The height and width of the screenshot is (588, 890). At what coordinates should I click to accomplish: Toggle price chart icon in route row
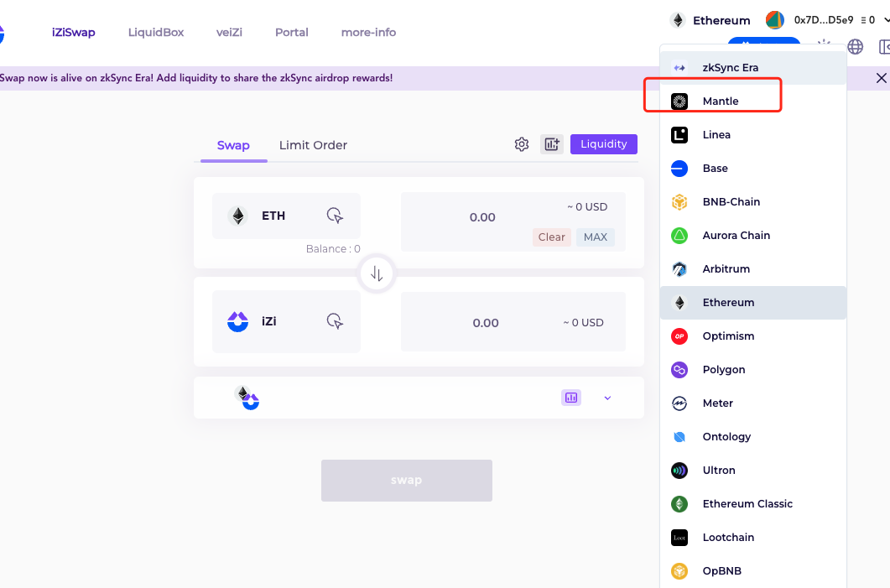[x=571, y=398]
